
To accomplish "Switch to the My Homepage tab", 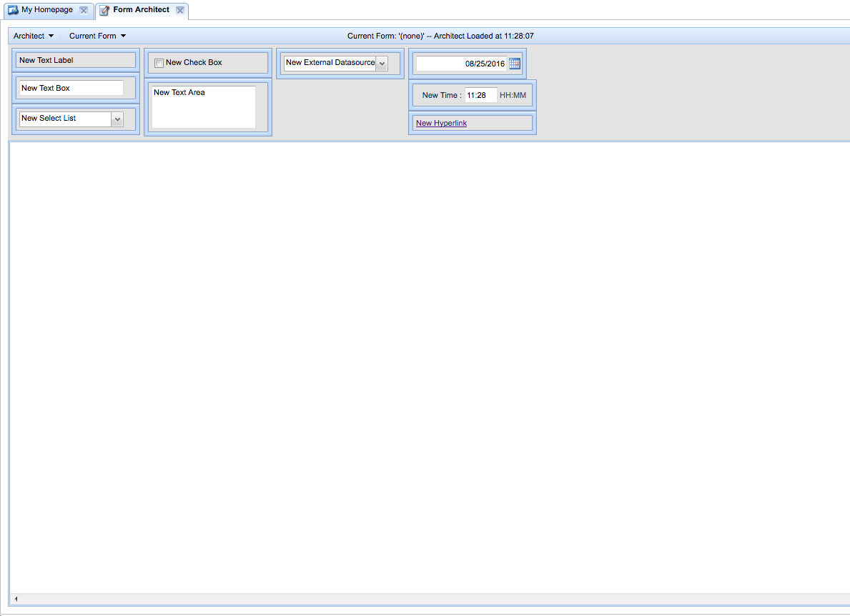I will pyautogui.click(x=47, y=10).
